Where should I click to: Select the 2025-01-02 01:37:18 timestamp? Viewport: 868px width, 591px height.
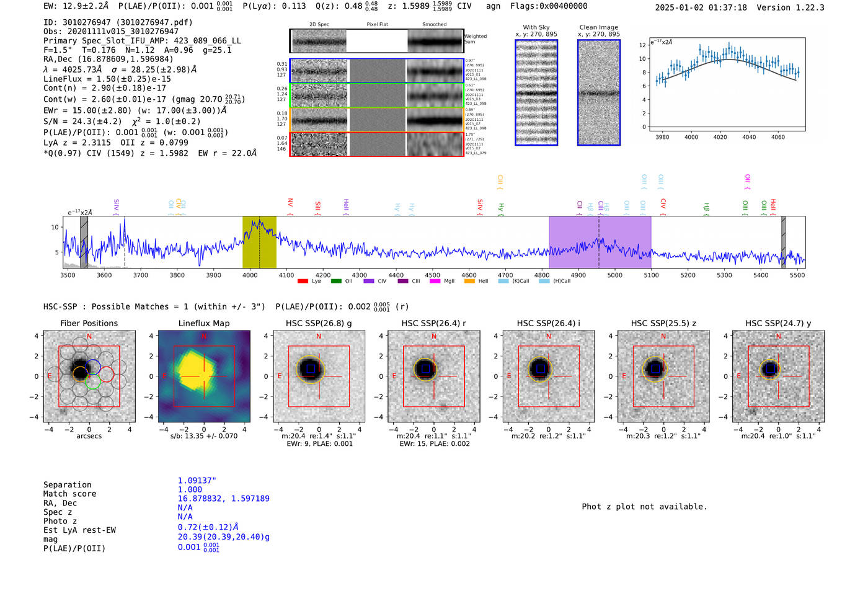pos(701,7)
